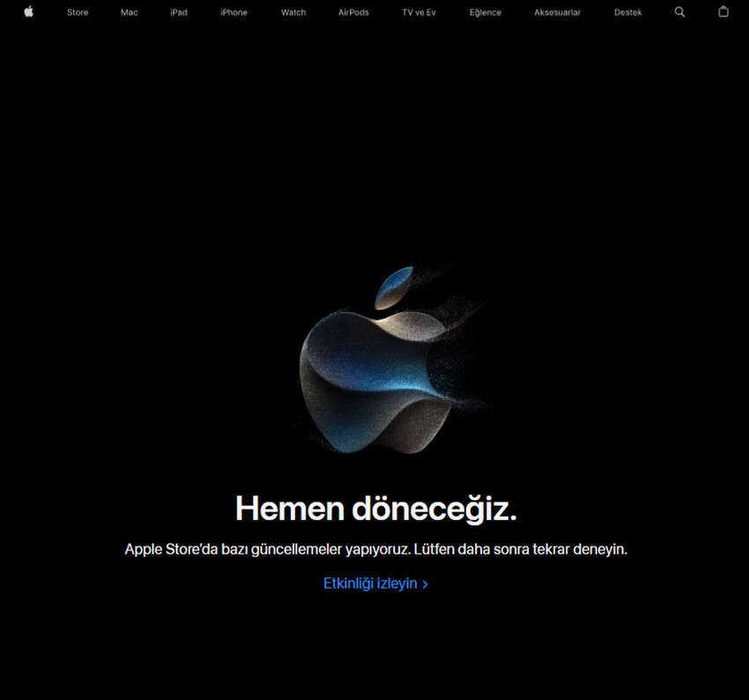Open the Eğlence menu item
Screen dimensions: 749x700
tap(485, 12)
